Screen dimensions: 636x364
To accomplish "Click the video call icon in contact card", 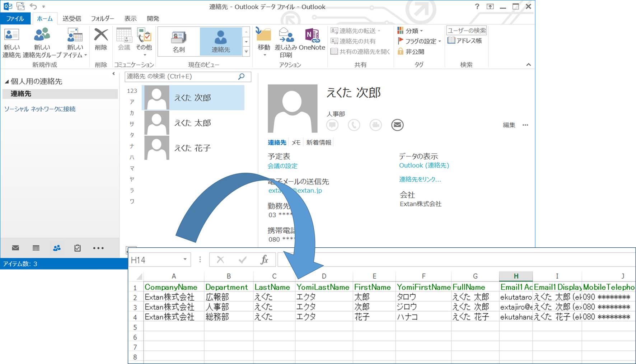I will 375,125.
